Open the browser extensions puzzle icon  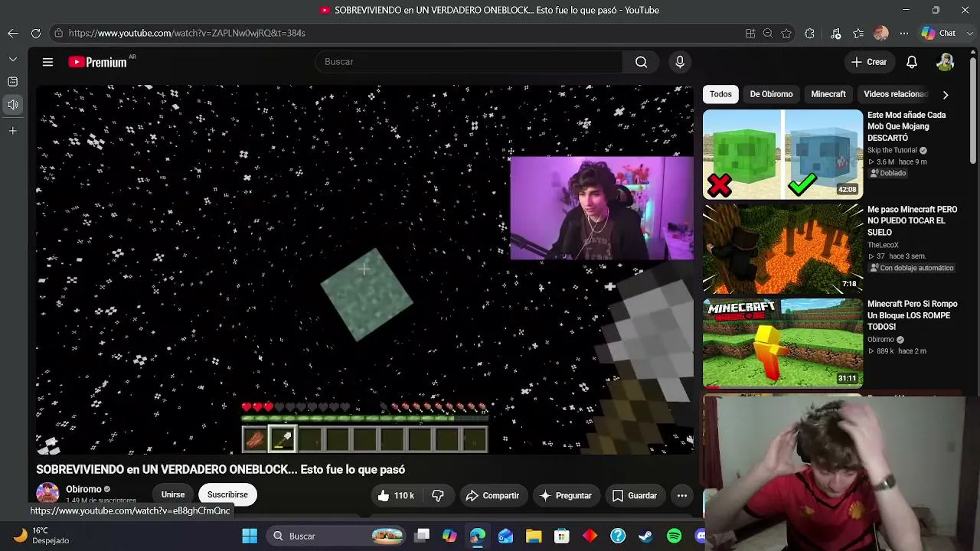point(810,33)
